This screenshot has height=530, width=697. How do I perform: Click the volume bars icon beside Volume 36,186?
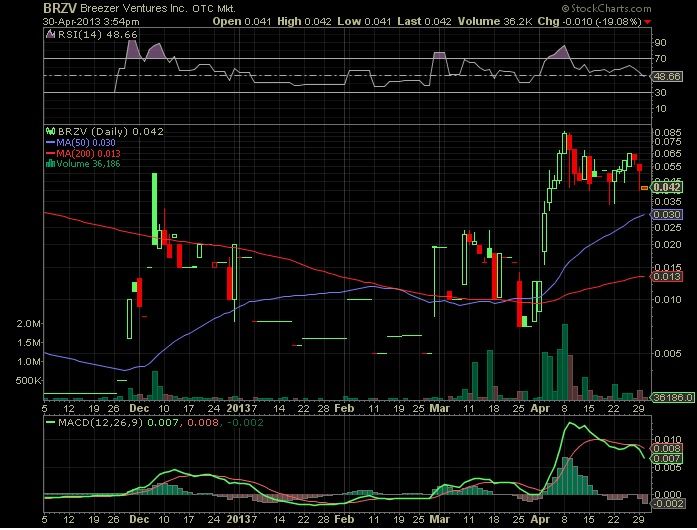click(x=50, y=164)
